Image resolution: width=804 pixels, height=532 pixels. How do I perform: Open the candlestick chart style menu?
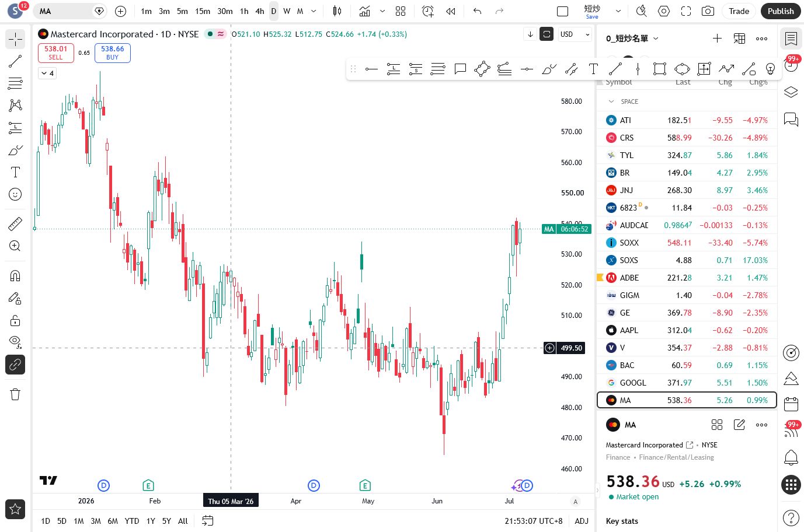[337, 11]
